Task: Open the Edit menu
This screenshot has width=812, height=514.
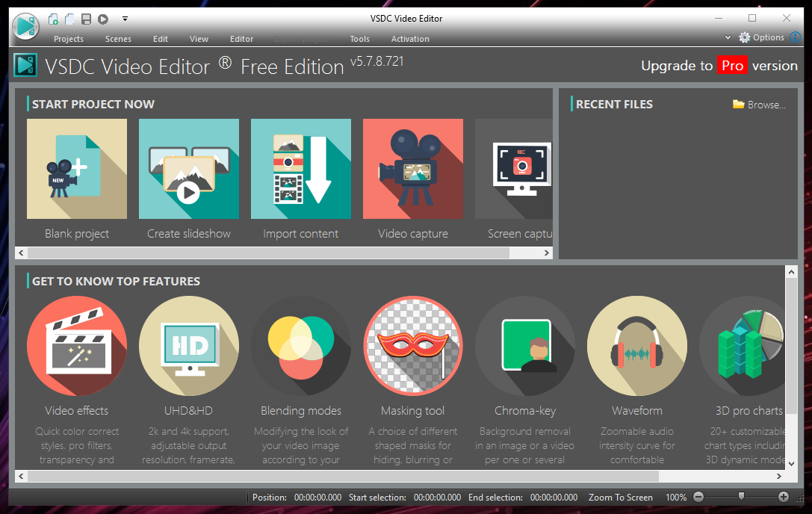Action: click(161, 39)
